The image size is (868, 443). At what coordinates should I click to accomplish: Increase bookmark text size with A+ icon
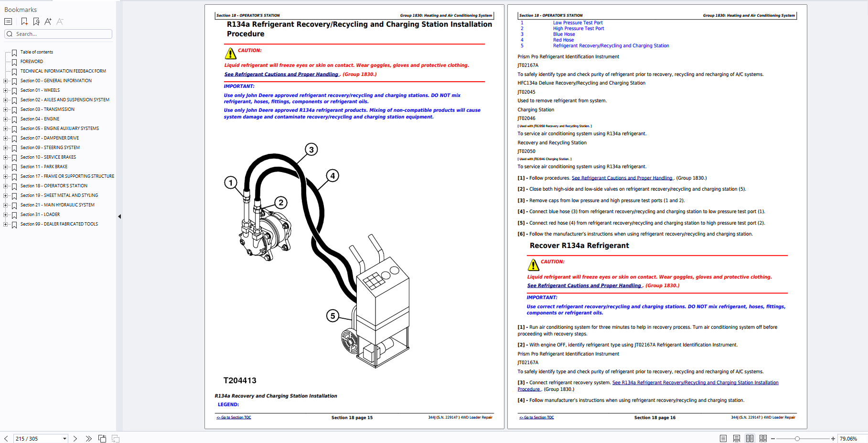click(x=48, y=22)
